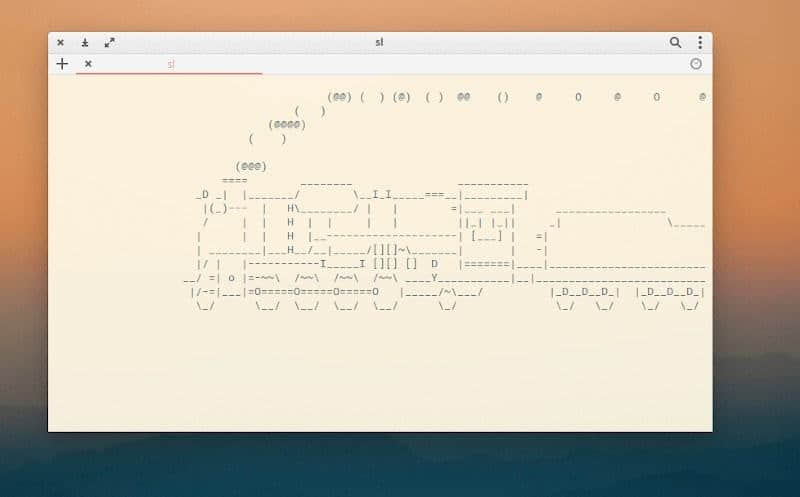Image resolution: width=800 pixels, height=497 pixels.
Task: Click the locomotive cab window [___]
Action: (x=487, y=236)
